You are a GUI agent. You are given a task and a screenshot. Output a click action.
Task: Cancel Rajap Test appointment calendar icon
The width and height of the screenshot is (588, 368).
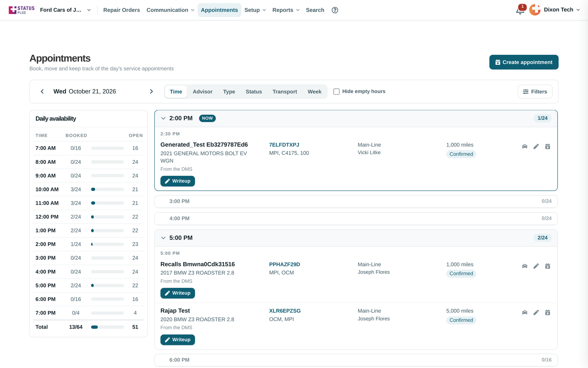(x=548, y=312)
